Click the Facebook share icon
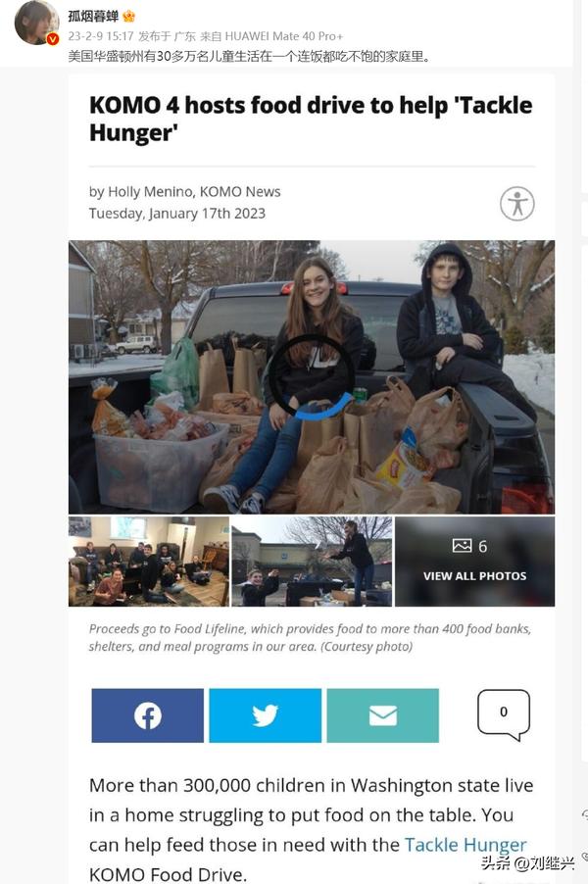588x884 pixels. [x=148, y=715]
